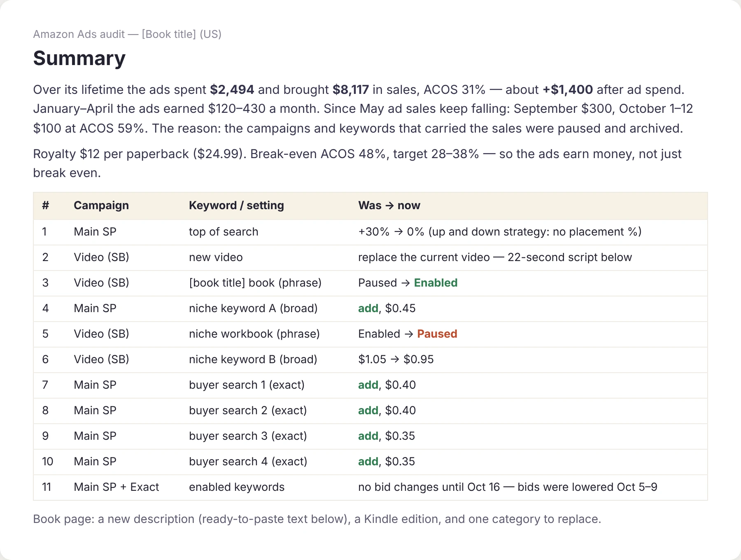This screenshot has height=560, width=741.
Task: Click the '#' column header
Action: pyautogui.click(x=46, y=205)
